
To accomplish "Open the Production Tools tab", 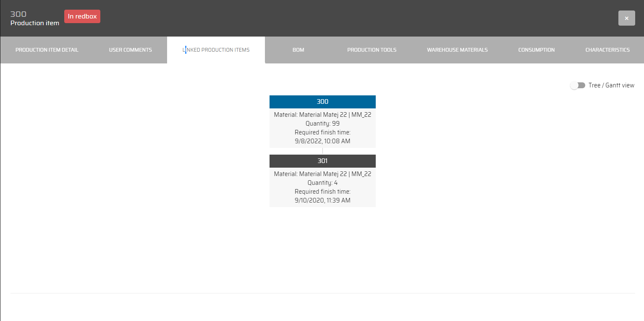I will [x=372, y=50].
